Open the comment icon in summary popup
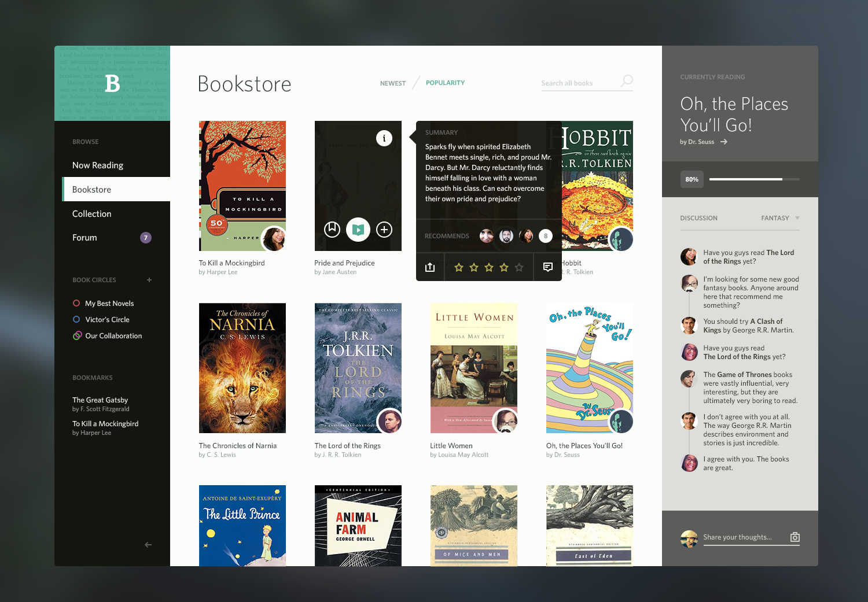This screenshot has height=602, width=868. click(547, 267)
